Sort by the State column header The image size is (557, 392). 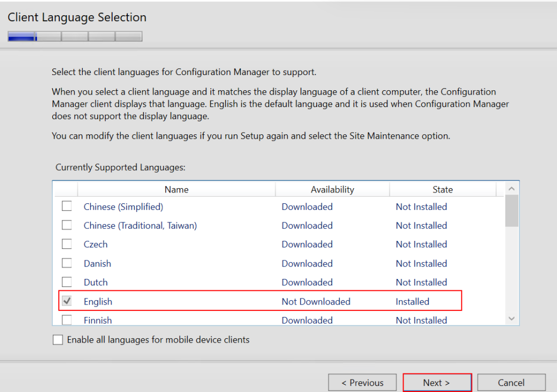442,189
